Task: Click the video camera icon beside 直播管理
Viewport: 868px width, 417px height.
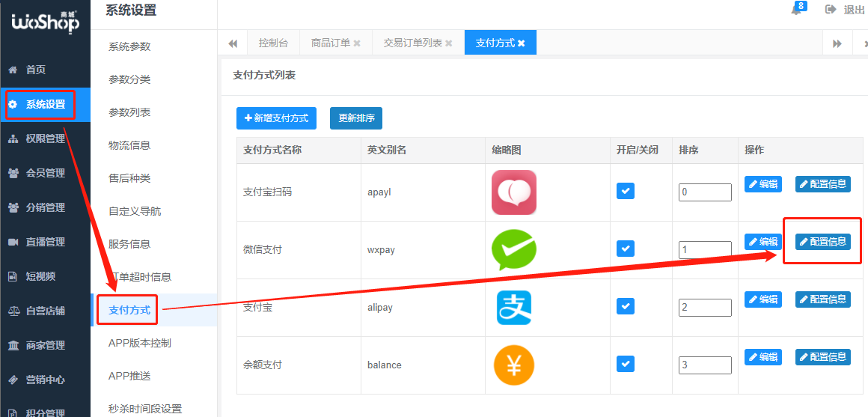Action: (x=13, y=242)
